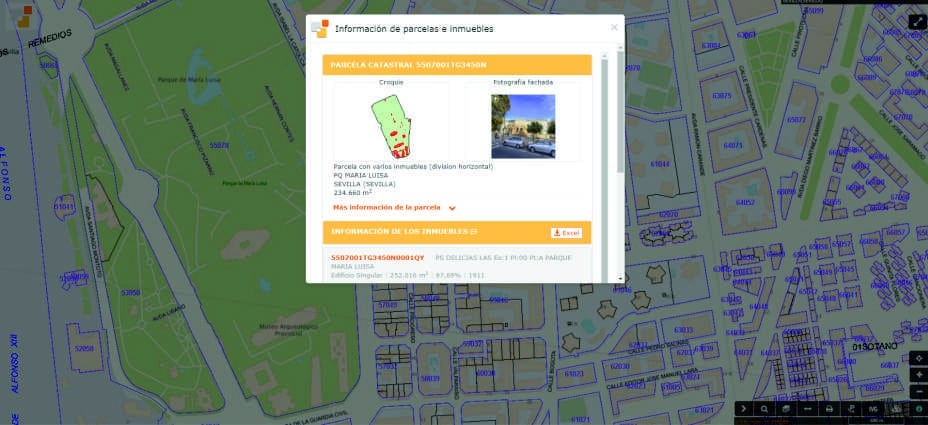928x425 pixels.
Task: Select the measure line tool in toolbar
Action: coord(808,409)
